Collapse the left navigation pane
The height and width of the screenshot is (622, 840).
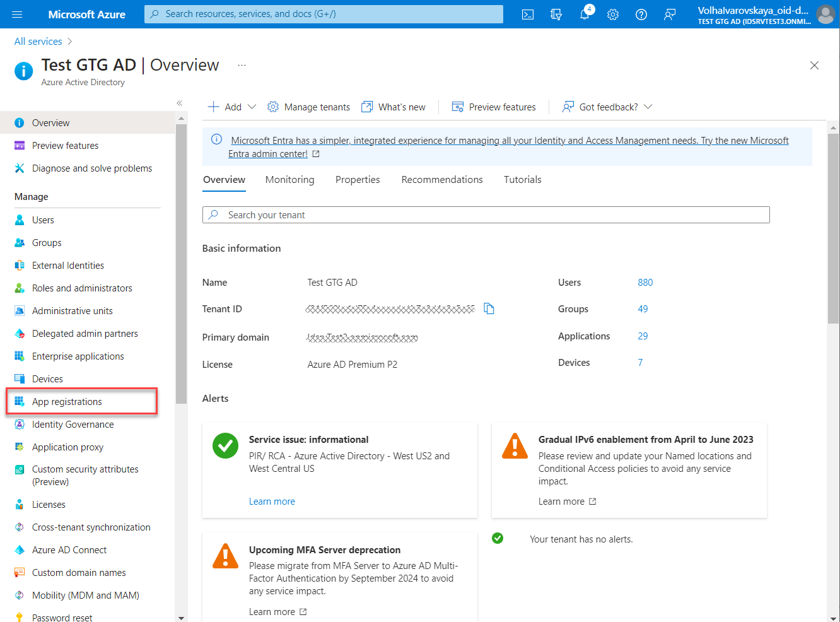pyautogui.click(x=180, y=103)
